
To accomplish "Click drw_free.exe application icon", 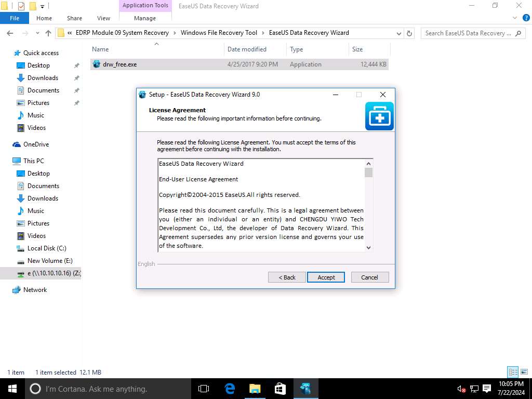I will [x=97, y=64].
